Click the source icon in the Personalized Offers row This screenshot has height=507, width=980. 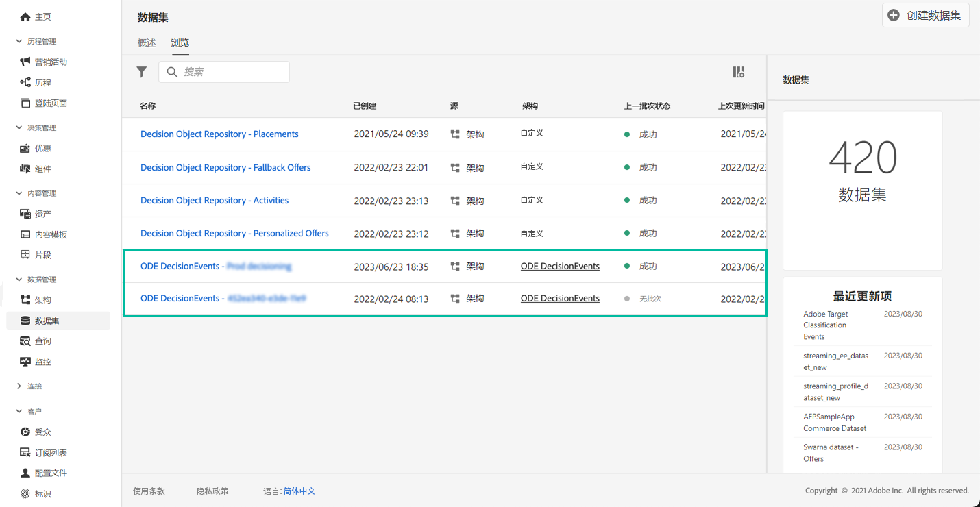[455, 234]
